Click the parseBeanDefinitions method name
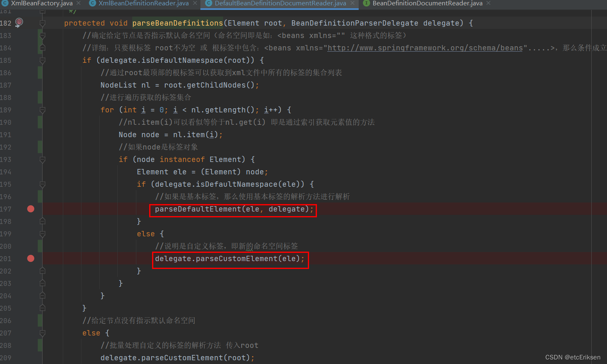 click(178, 23)
